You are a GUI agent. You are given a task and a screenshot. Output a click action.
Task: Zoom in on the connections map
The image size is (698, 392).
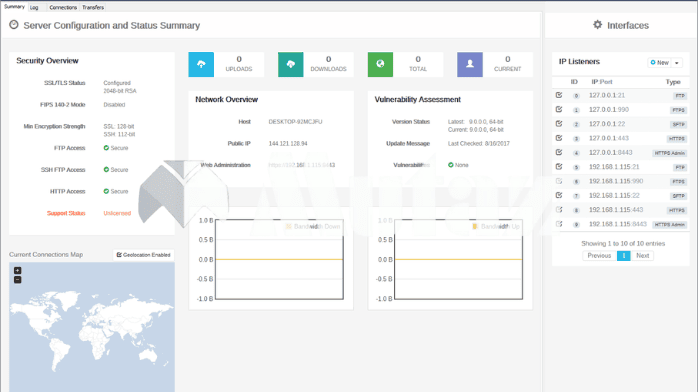[x=17, y=271]
